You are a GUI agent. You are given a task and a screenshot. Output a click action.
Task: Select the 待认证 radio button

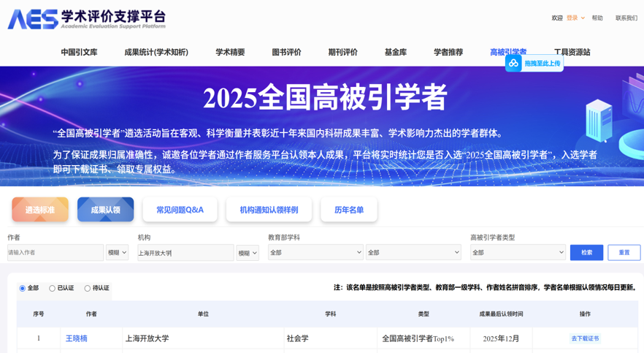88,288
